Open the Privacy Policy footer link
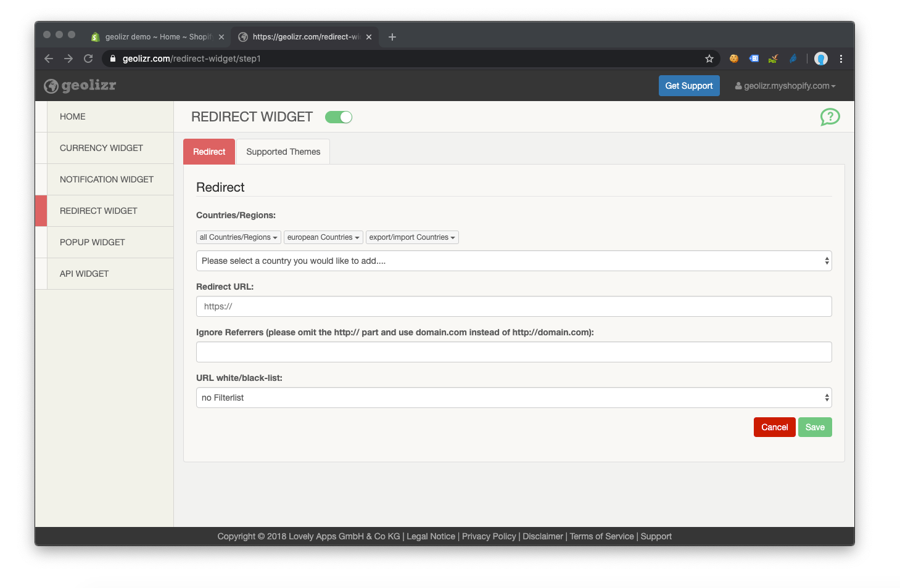 489,536
